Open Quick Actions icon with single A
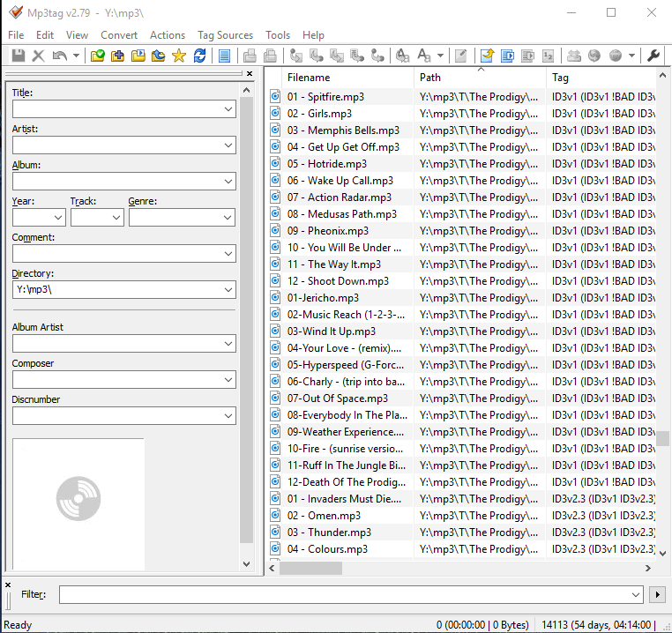The height and width of the screenshot is (633, 672). [424, 56]
